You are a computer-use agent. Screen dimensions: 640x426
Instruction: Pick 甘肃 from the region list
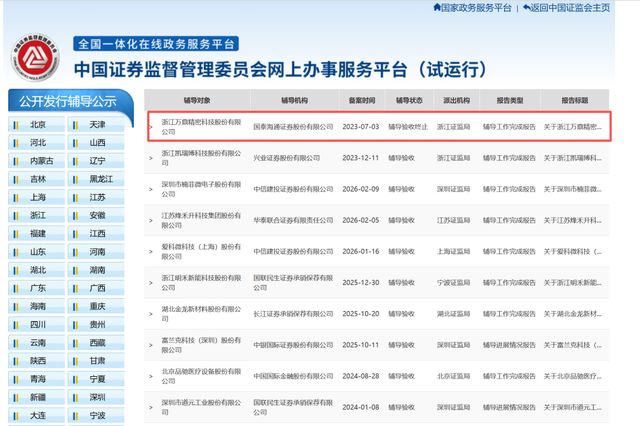96,361
